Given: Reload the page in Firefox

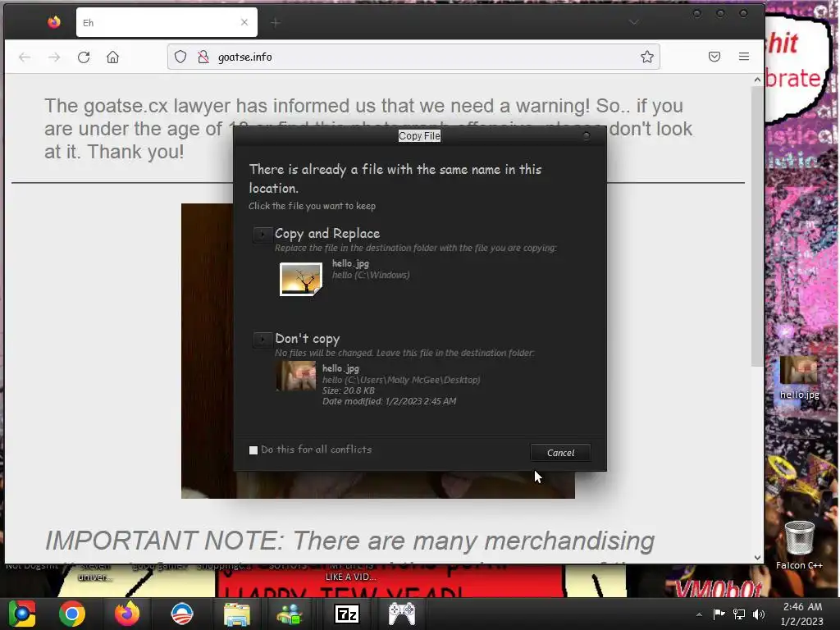Looking at the screenshot, I should (84, 57).
